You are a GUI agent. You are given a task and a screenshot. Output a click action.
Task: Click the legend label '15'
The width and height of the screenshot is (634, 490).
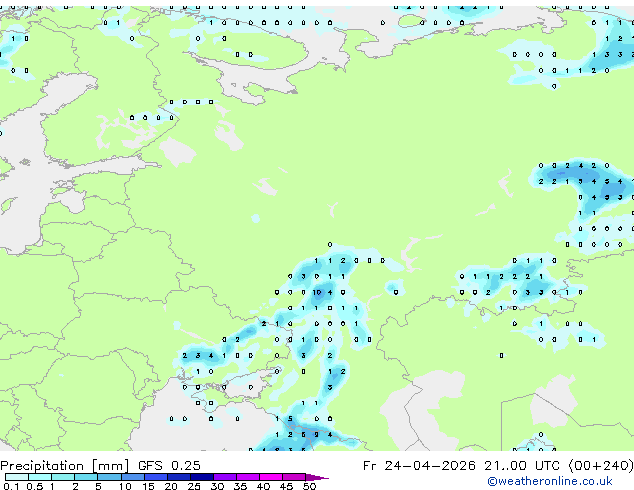pos(148,486)
